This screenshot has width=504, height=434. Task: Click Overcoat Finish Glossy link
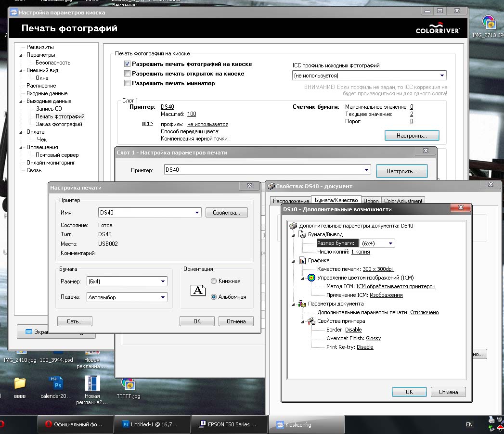[373, 339]
